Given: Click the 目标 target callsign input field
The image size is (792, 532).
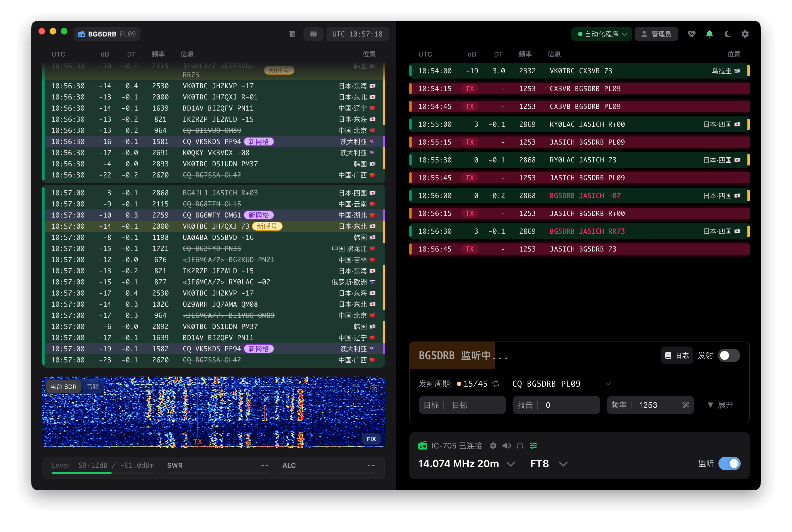Looking at the screenshot, I should click(475, 405).
